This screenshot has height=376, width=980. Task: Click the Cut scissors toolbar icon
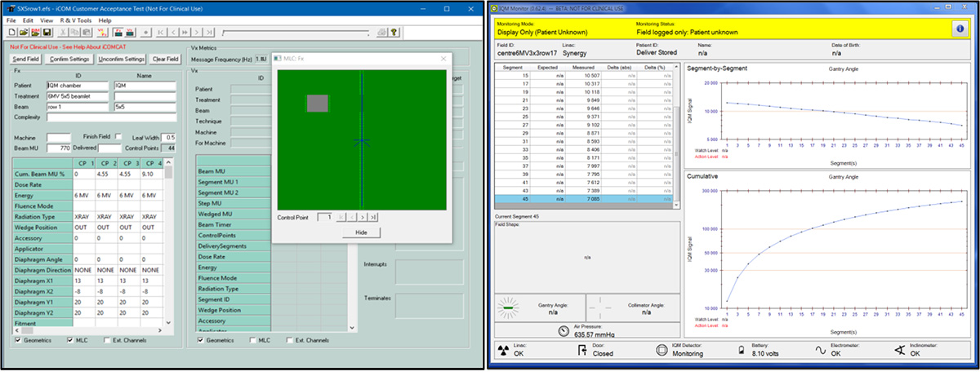63,32
